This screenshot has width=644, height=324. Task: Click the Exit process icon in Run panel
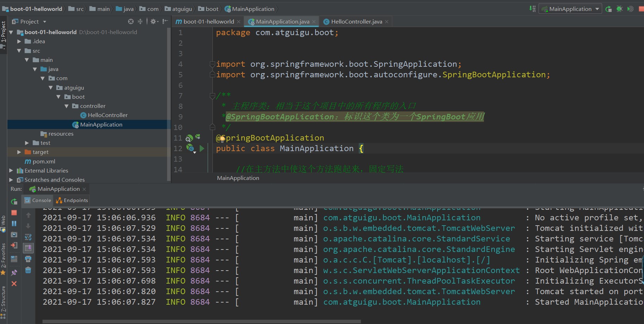click(x=14, y=245)
